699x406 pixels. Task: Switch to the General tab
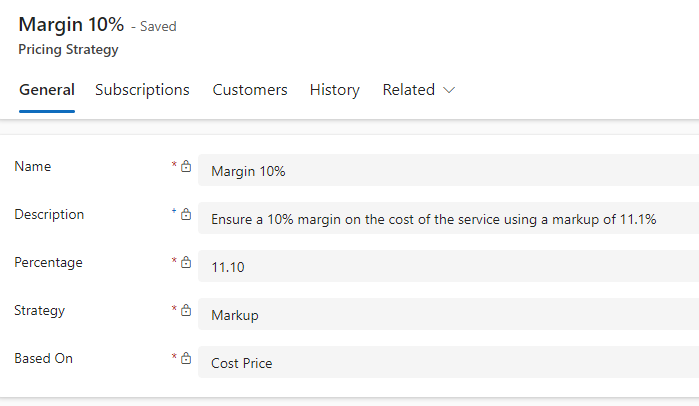(47, 90)
